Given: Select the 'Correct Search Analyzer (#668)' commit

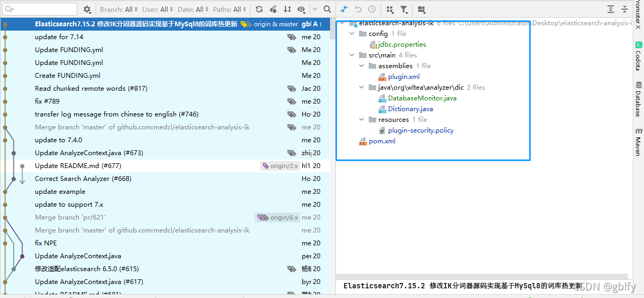Looking at the screenshot, I should pos(165,179).
